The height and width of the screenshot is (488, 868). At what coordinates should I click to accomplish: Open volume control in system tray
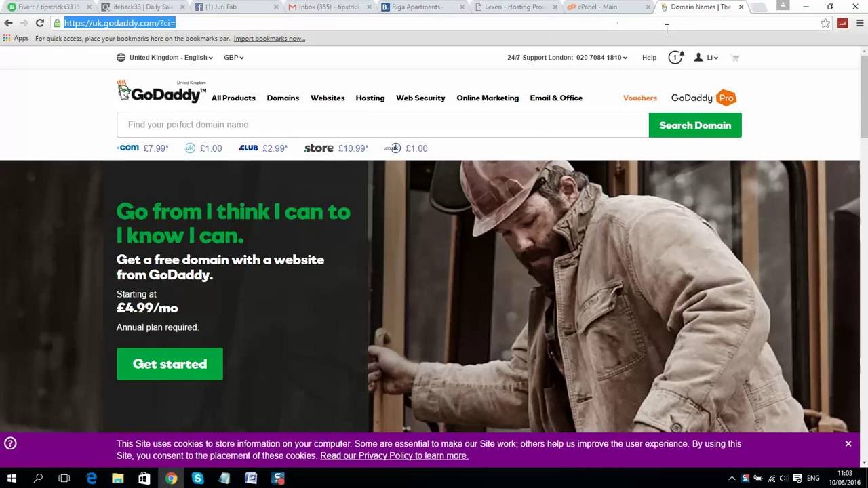pos(784,479)
